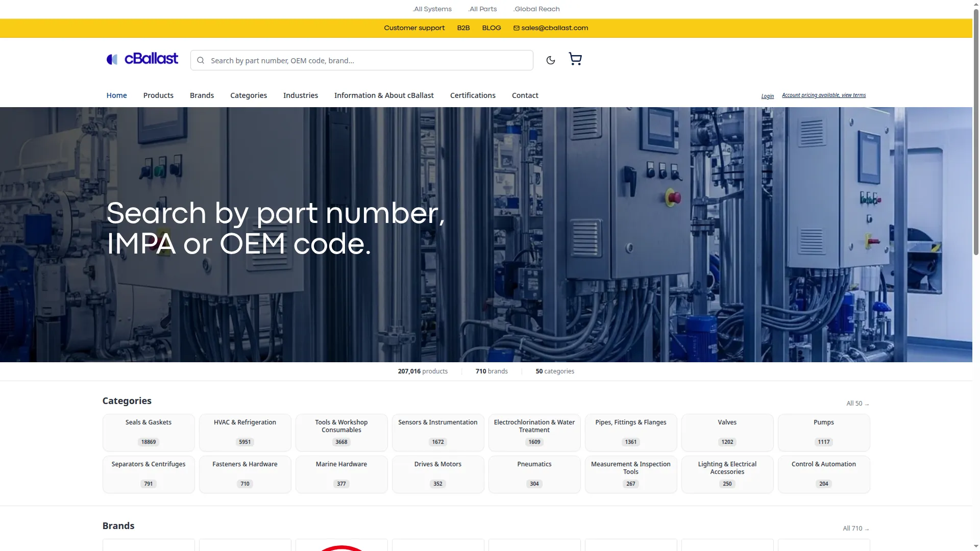Image resolution: width=980 pixels, height=551 pixels.
Task: Click the All Parts text
Action: click(x=482, y=9)
